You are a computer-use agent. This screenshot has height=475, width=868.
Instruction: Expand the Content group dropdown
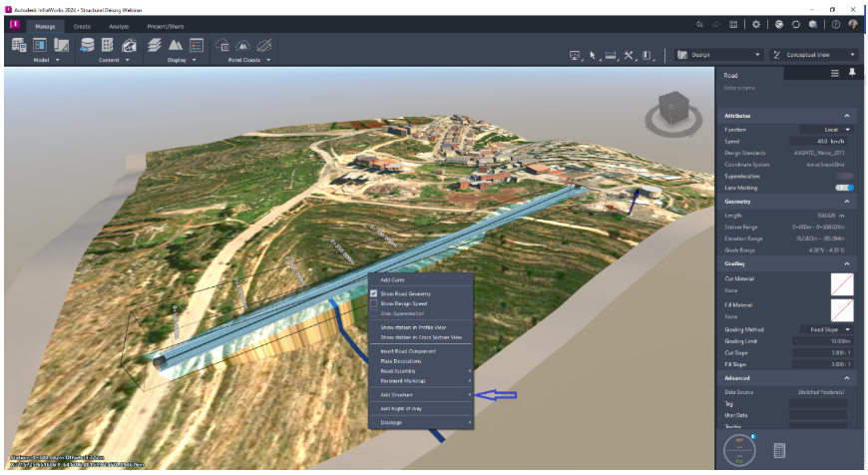point(128,60)
